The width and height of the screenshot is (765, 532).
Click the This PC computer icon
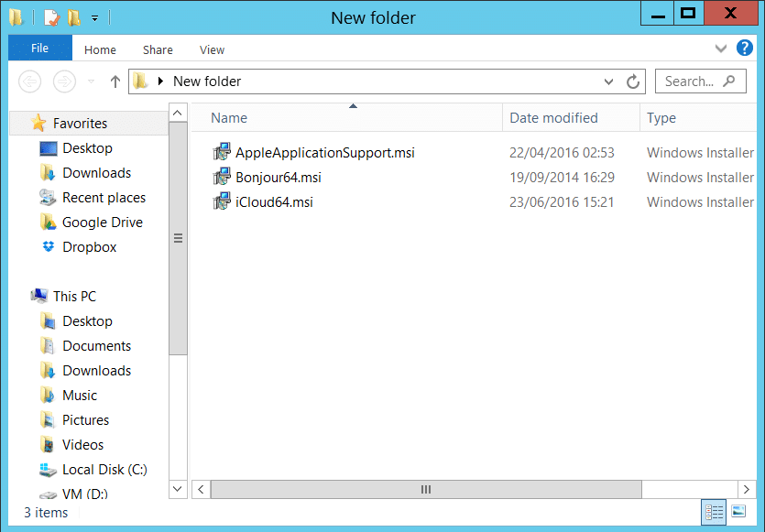tap(39, 296)
